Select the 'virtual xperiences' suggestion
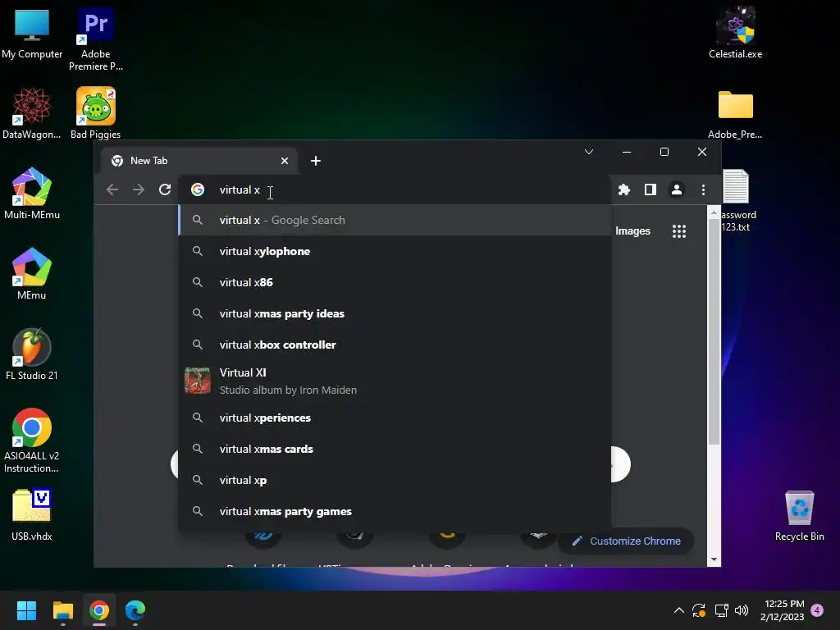Screen dimensions: 840x630 point(395,418)
